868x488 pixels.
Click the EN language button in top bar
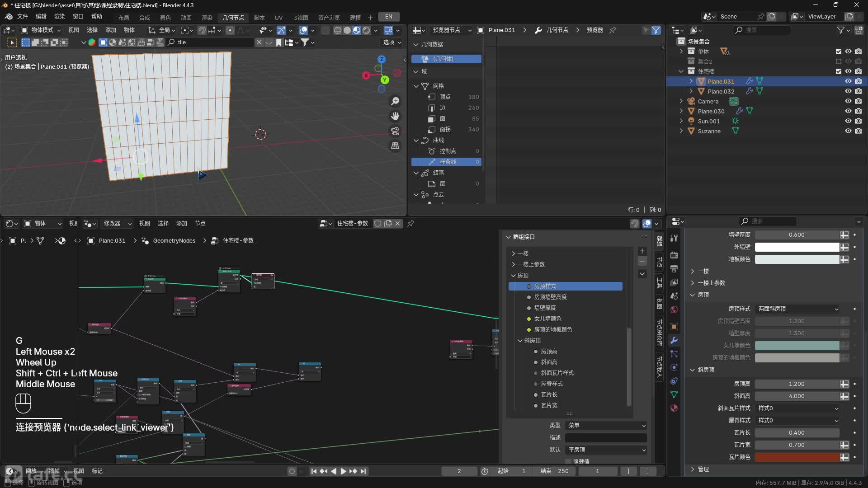pyautogui.click(x=389, y=17)
